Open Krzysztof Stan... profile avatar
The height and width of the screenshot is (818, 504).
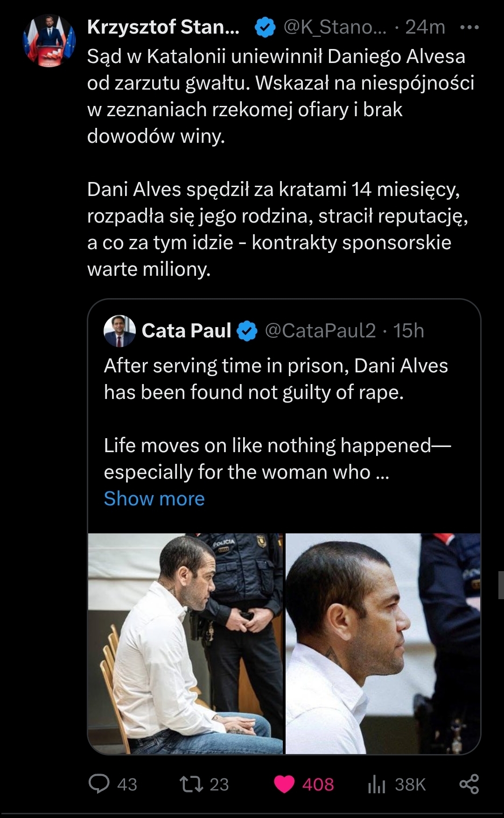pos(49,41)
